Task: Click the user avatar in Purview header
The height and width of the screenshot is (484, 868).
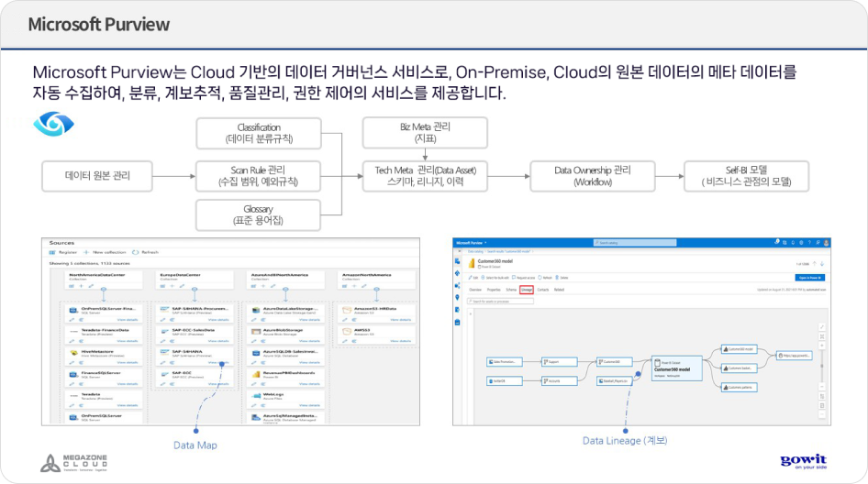Action: click(x=827, y=243)
